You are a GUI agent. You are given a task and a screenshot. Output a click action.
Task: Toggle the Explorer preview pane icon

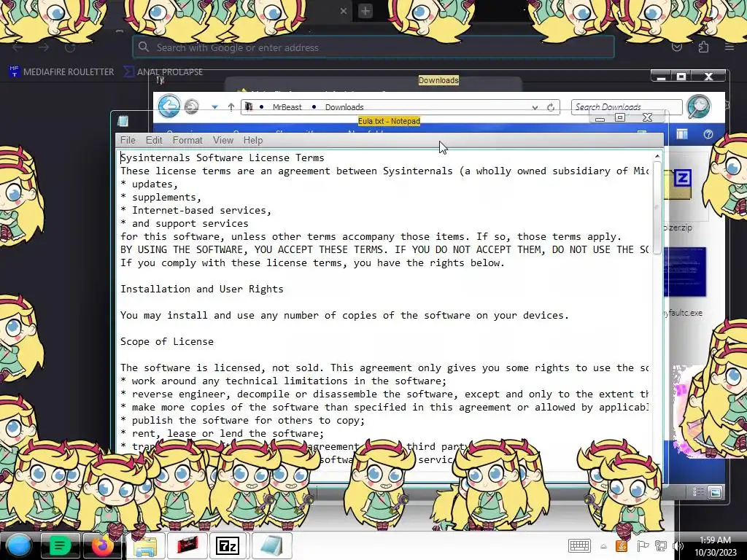coord(682,134)
